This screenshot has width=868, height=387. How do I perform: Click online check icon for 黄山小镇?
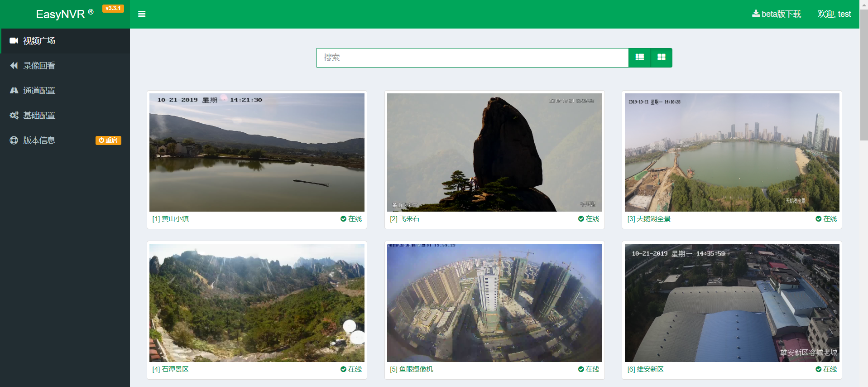[343, 219]
